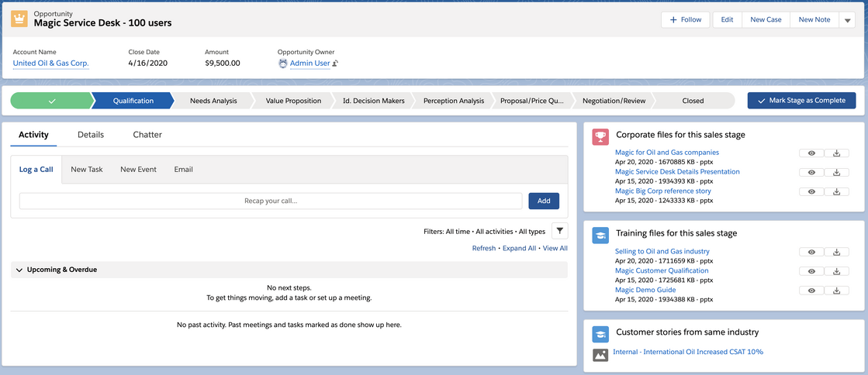The width and height of the screenshot is (868, 375).
Task: Download Magic for Oil and Gas companies file
Action: (x=836, y=153)
